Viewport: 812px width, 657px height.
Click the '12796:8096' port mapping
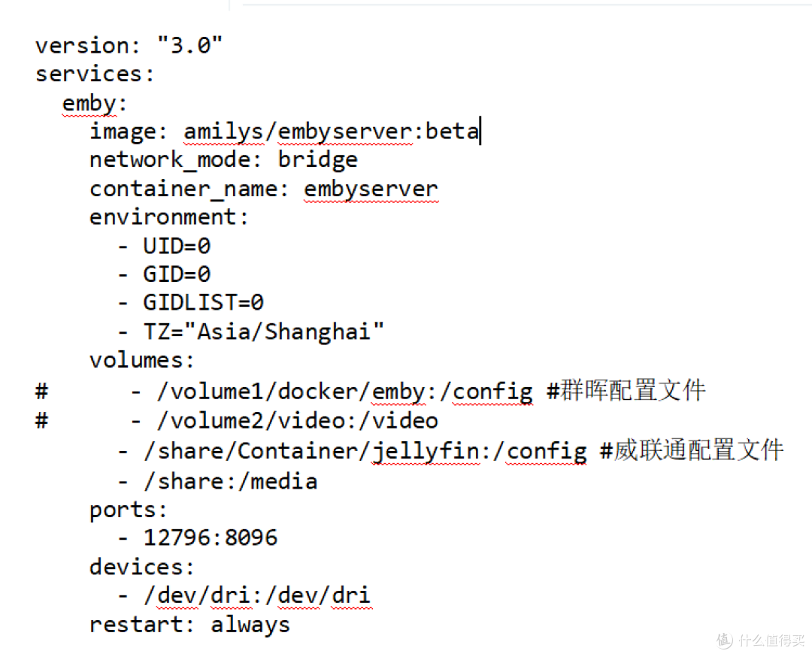click(211, 538)
